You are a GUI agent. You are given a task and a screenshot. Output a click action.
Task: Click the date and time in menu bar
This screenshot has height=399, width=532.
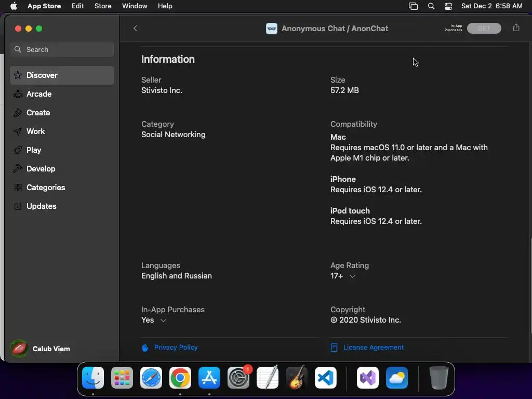[x=491, y=6]
